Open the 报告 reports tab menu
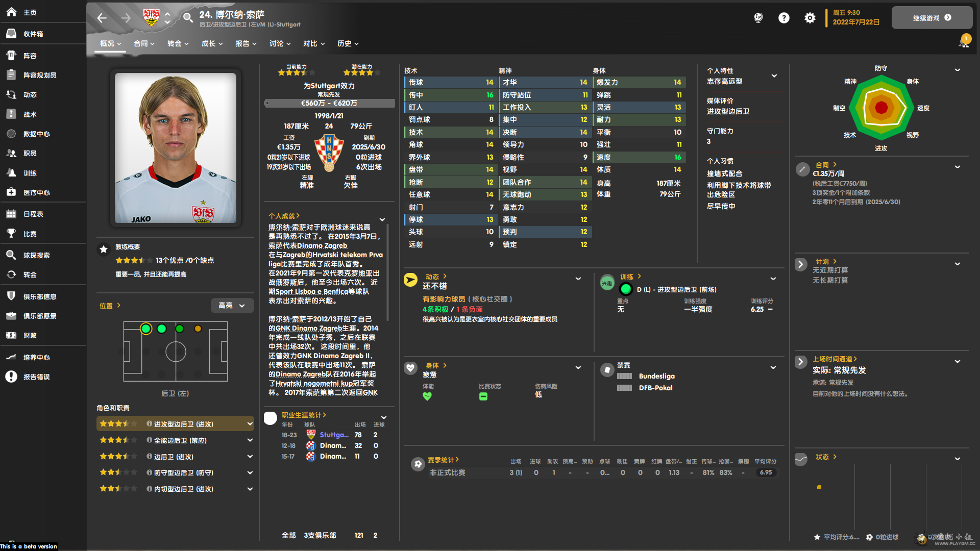The height and width of the screenshot is (551, 980). pos(246,44)
